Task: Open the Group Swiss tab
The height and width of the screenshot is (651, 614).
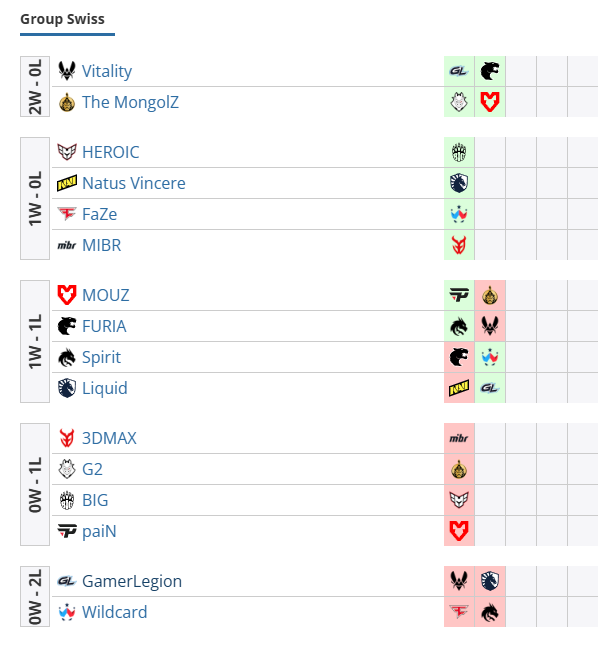Action: tap(63, 19)
